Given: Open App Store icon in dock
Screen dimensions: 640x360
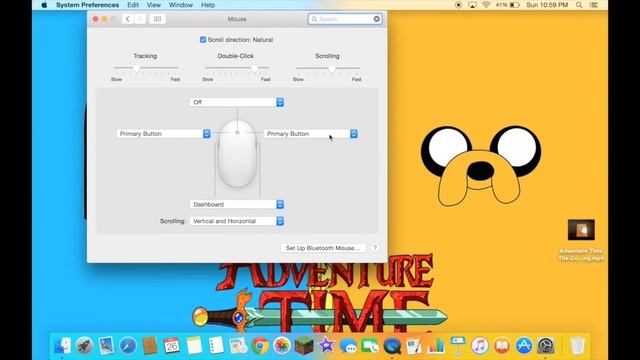Looking at the screenshot, I should pyautogui.click(x=524, y=346).
